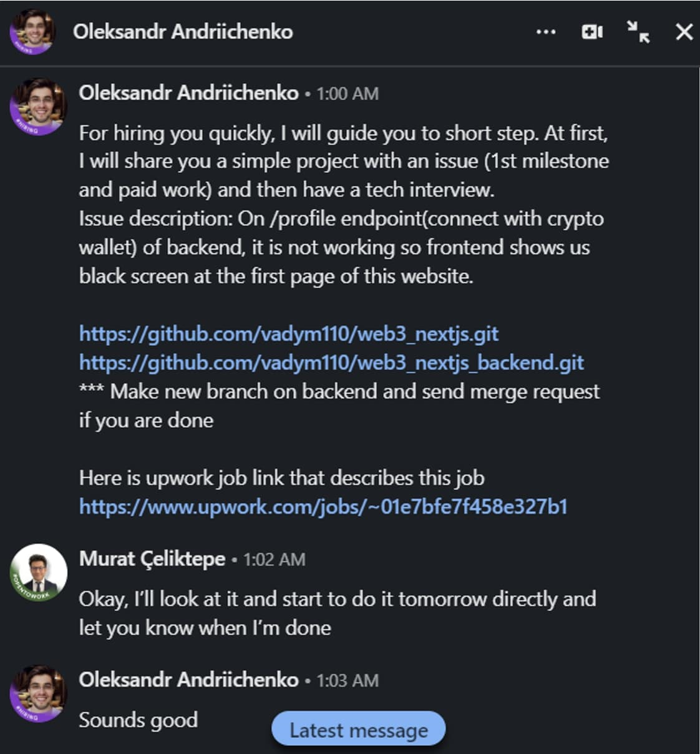Click the 1:00 AM timestamp
The image size is (700, 754).
pos(348,94)
